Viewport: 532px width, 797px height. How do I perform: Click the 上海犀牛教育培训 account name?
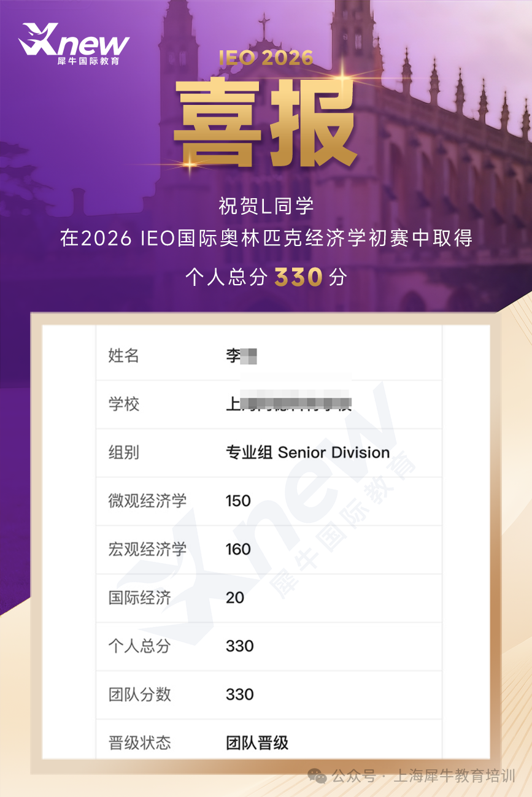pos(454,776)
